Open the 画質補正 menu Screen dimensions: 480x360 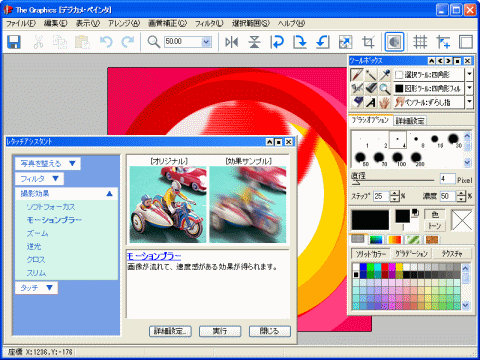pos(168,23)
